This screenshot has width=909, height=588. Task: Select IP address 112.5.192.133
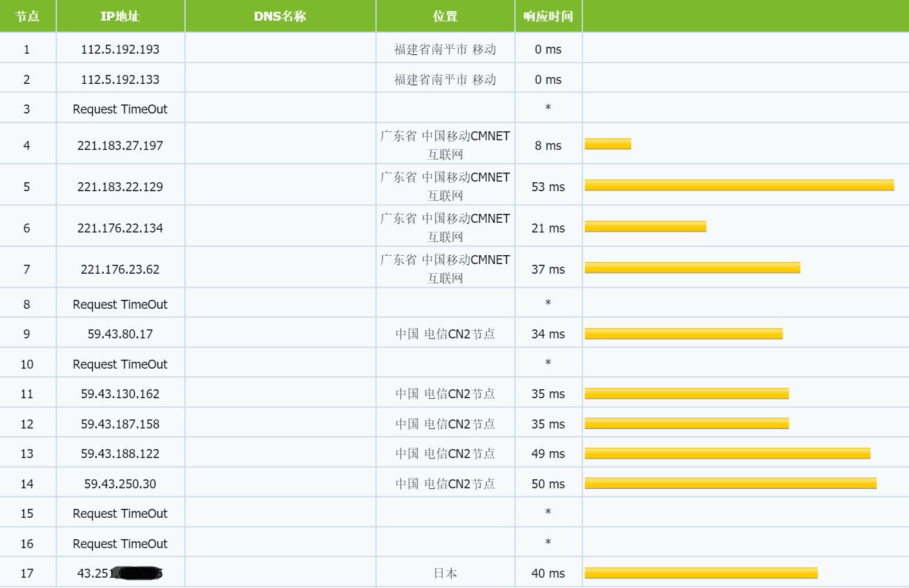120,80
